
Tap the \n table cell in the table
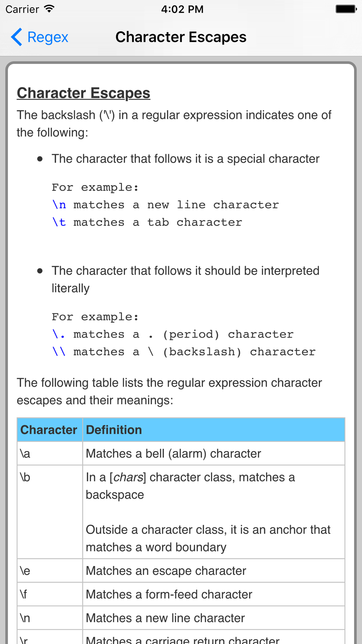click(50, 618)
